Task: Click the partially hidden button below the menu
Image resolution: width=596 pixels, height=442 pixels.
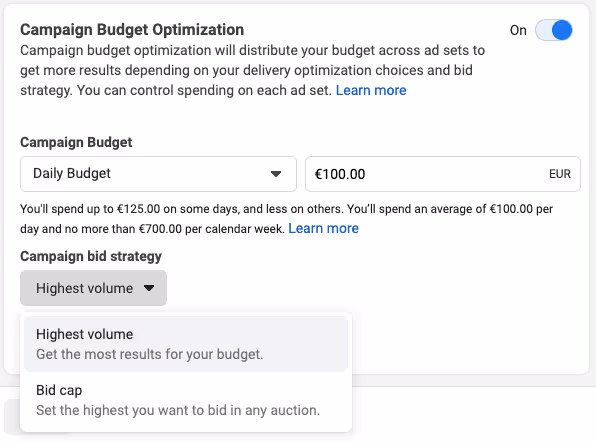Action: [12, 417]
